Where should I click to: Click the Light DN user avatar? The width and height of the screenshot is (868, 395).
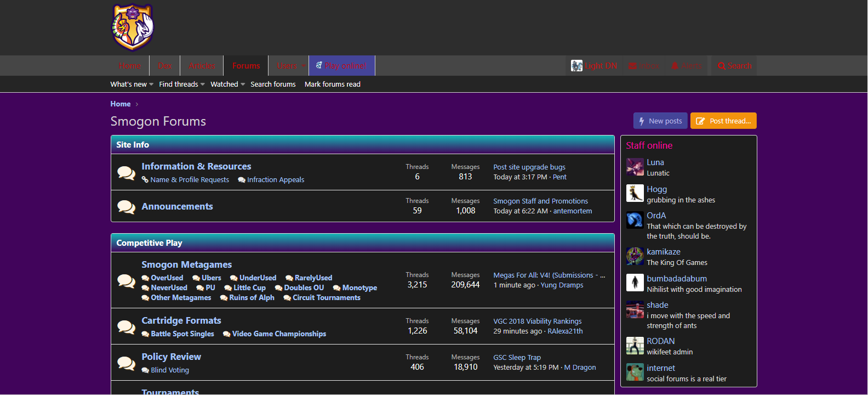pyautogui.click(x=576, y=66)
